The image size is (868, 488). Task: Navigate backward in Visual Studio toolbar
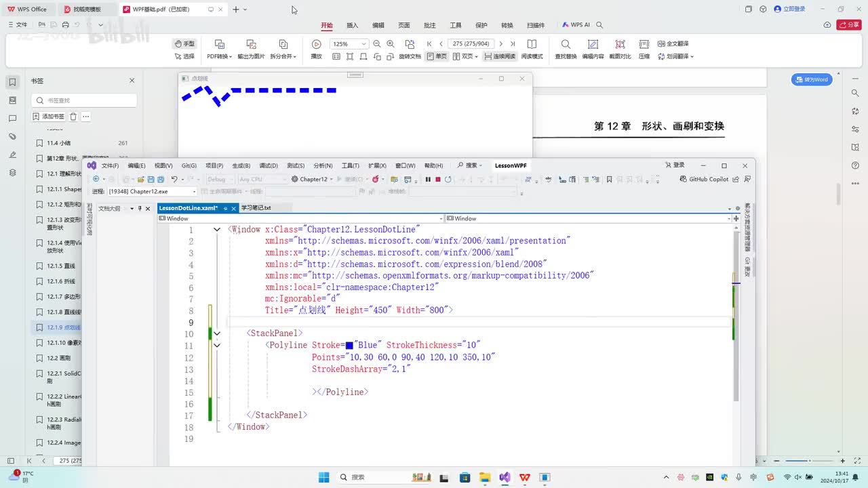[96, 180]
